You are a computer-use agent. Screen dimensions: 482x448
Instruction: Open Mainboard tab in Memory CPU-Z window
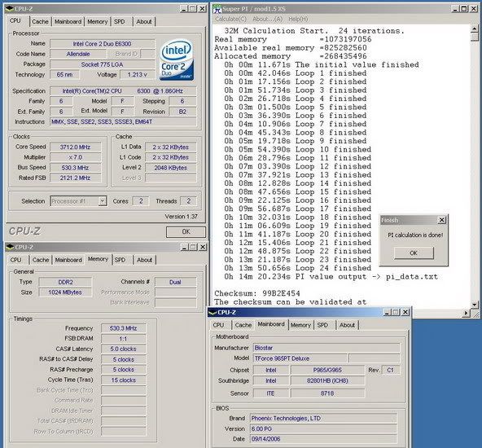pyautogui.click(x=68, y=260)
